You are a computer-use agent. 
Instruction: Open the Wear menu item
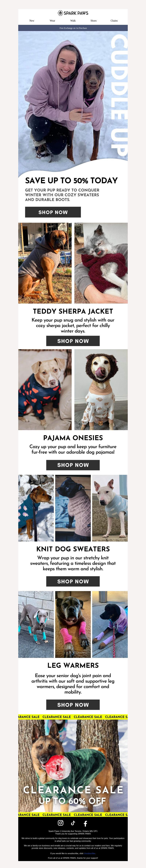coord(52,21)
